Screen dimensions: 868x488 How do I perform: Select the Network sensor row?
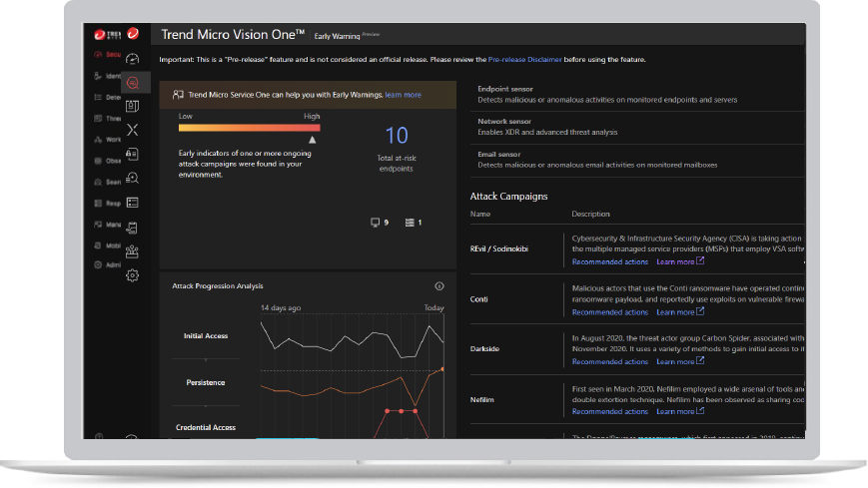click(636, 128)
